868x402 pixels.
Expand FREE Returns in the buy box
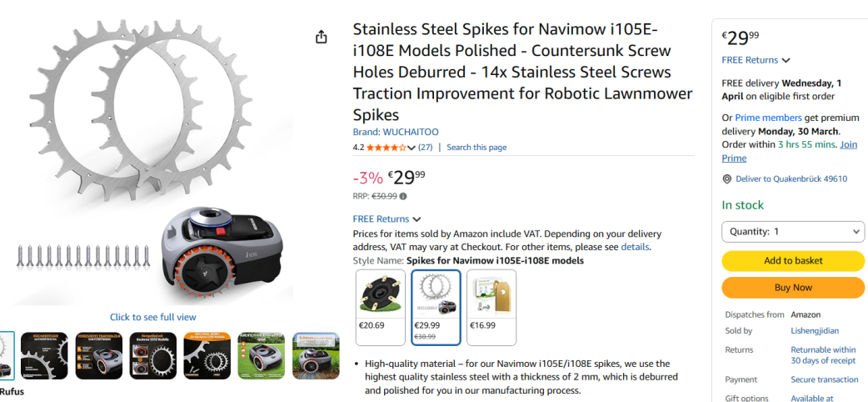pos(756,60)
